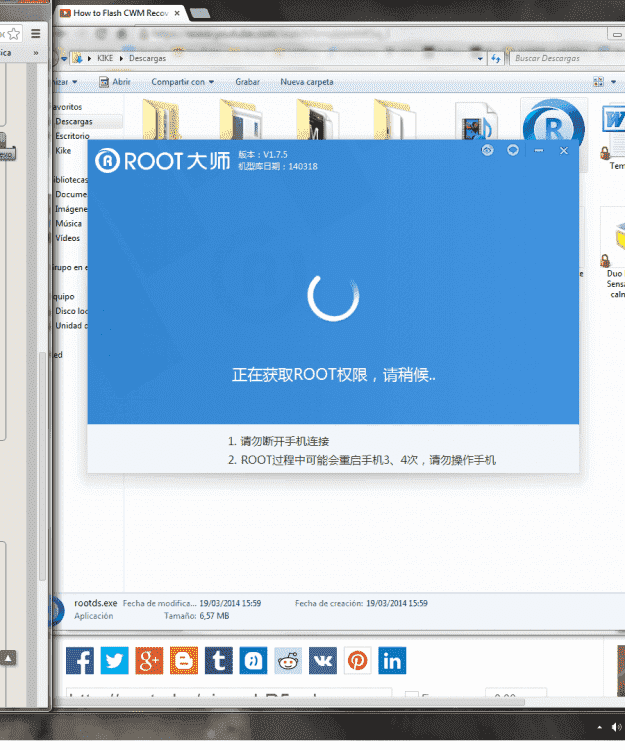Select the fourth folder in Descargas
This screenshot has height=750, width=625.
[x=394, y=120]
